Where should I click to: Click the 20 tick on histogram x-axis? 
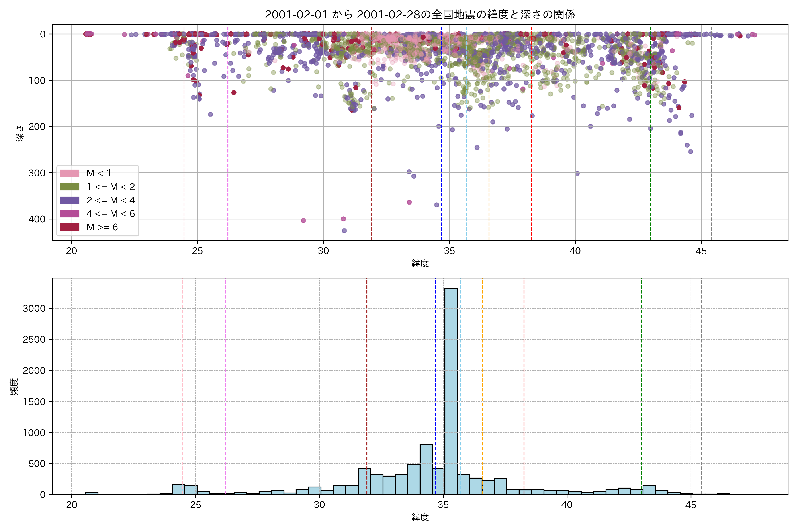click(72, 505)
